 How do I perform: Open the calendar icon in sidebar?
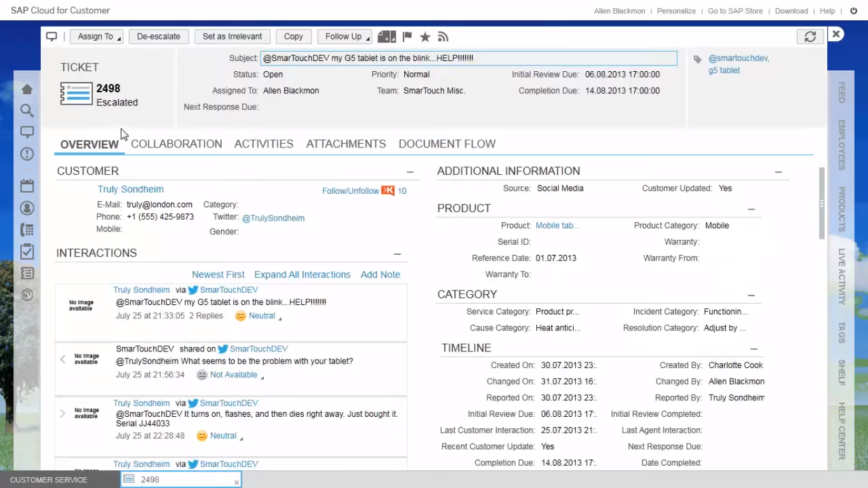tap(27, 186)
